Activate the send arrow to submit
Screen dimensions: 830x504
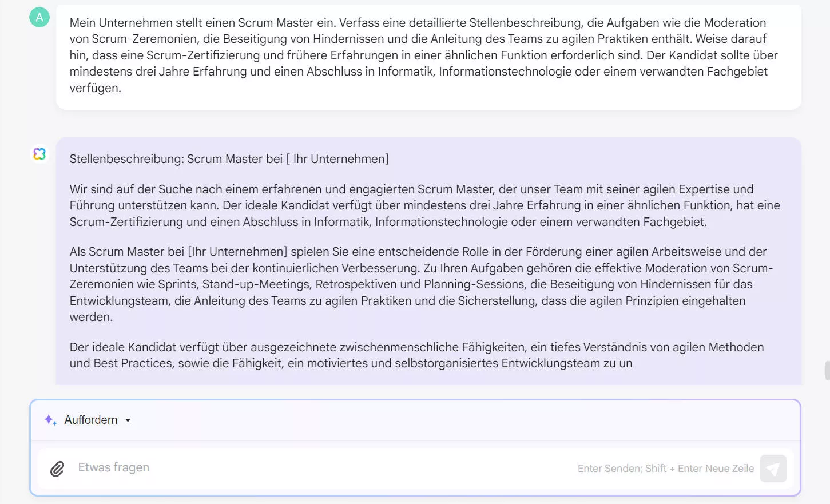pyautogui.click(x=773, y=468)
